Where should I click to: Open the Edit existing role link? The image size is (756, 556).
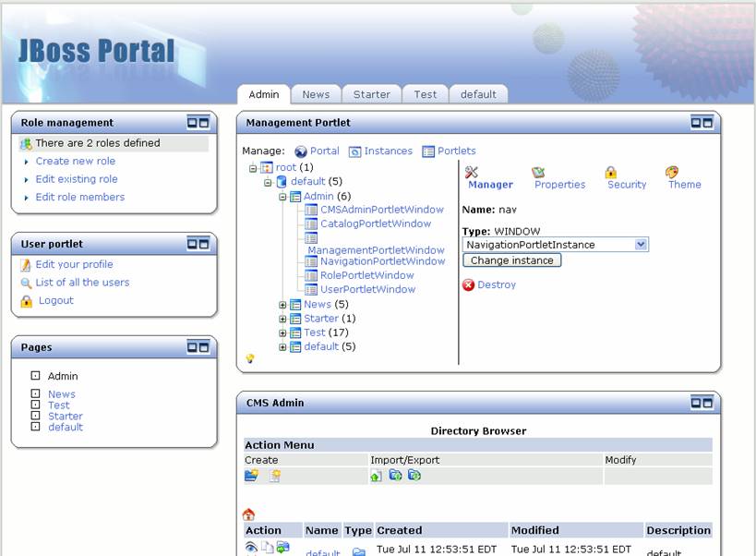point(77,179)
